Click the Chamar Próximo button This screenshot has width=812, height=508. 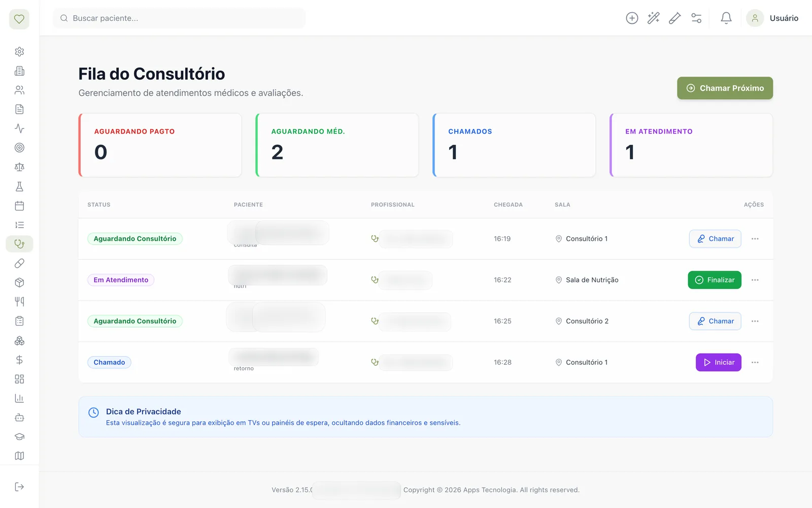click(725, 88)
